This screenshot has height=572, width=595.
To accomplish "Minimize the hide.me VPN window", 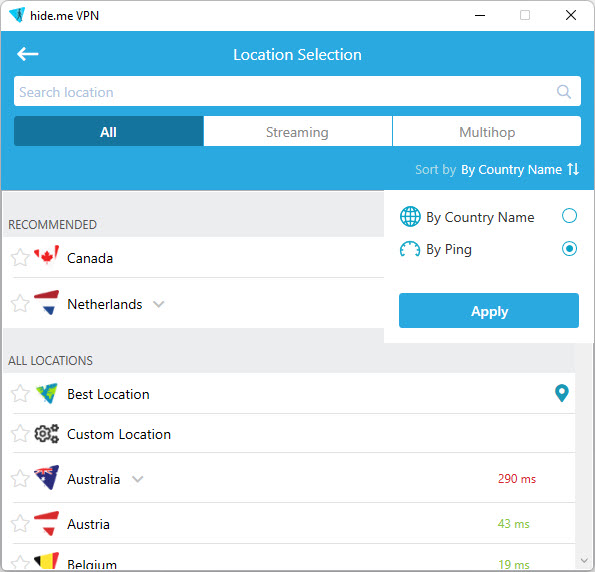I will pos(480,15).
